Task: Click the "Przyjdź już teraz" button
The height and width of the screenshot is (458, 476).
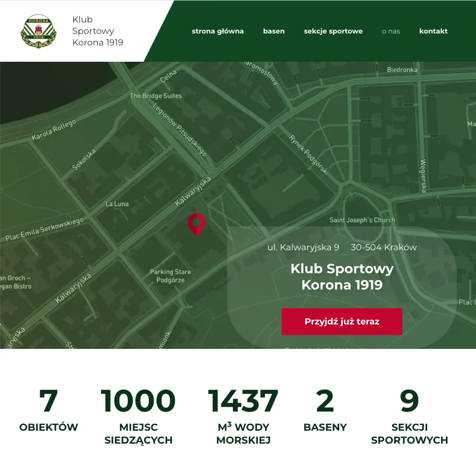Action: tap(342, 322)
